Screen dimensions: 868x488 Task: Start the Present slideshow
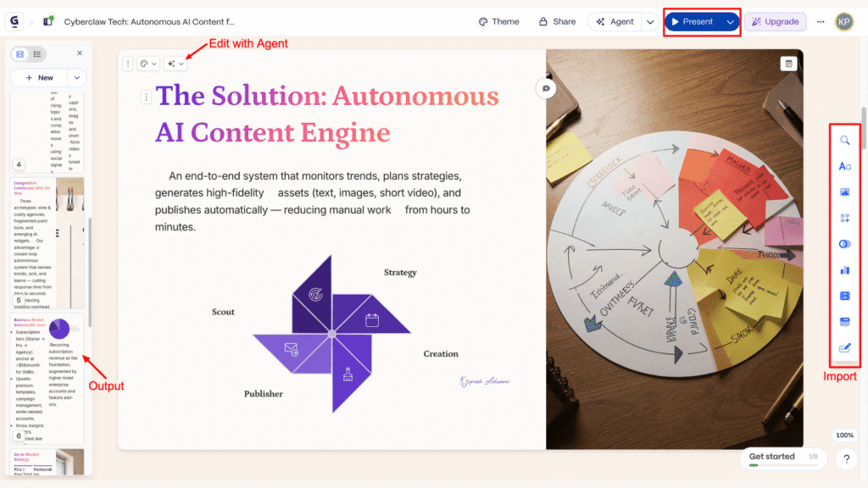[693, 21]
